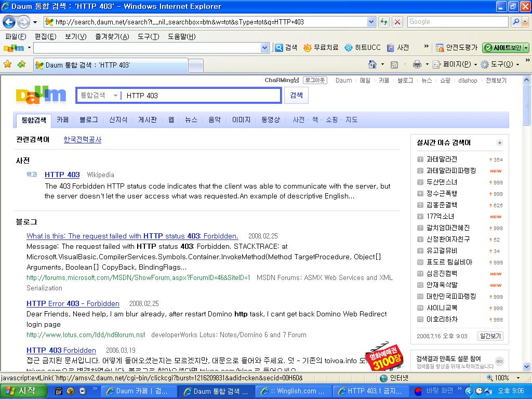Click the Favorites star icon
532x399 pixels.
pos(7,64)
